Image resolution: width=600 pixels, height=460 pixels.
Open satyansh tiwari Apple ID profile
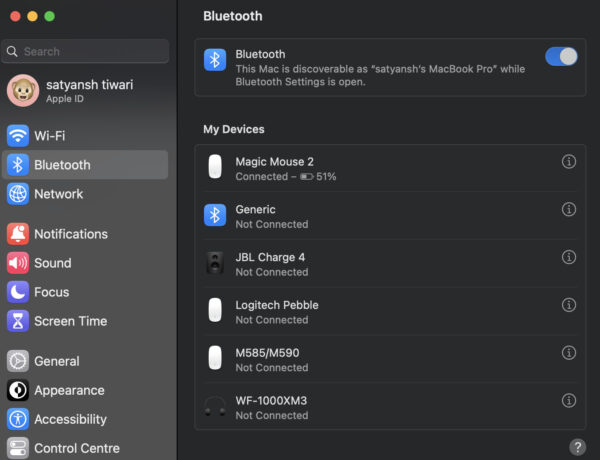[85, 91]
